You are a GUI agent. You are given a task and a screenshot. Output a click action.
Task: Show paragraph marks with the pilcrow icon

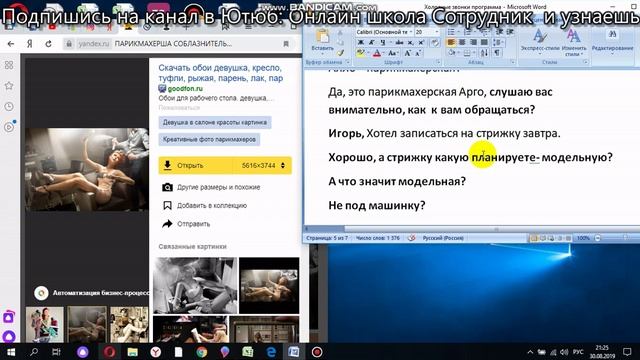[497, 53]
